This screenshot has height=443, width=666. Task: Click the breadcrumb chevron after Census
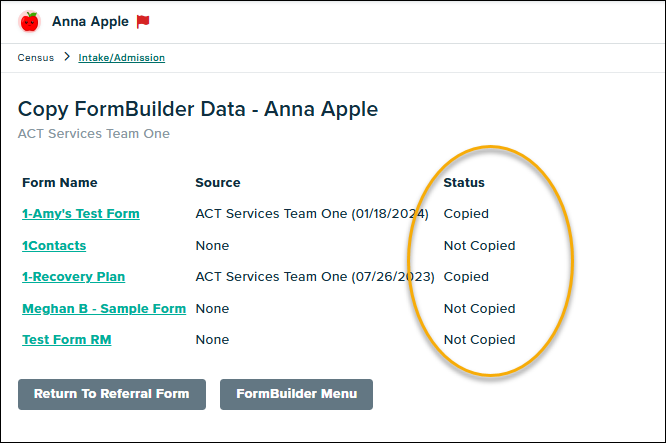67,57
